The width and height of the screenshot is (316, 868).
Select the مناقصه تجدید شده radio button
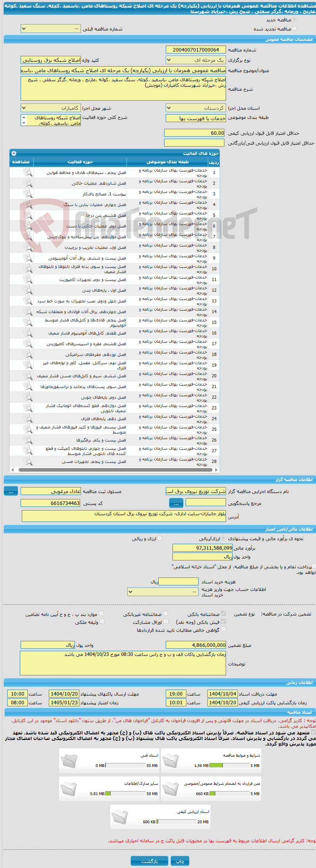coord(294,29)
